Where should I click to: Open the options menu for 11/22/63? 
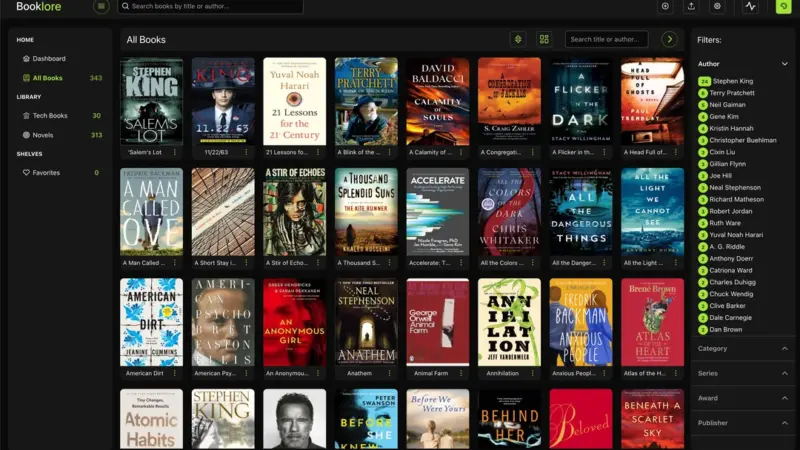[246, 152]
